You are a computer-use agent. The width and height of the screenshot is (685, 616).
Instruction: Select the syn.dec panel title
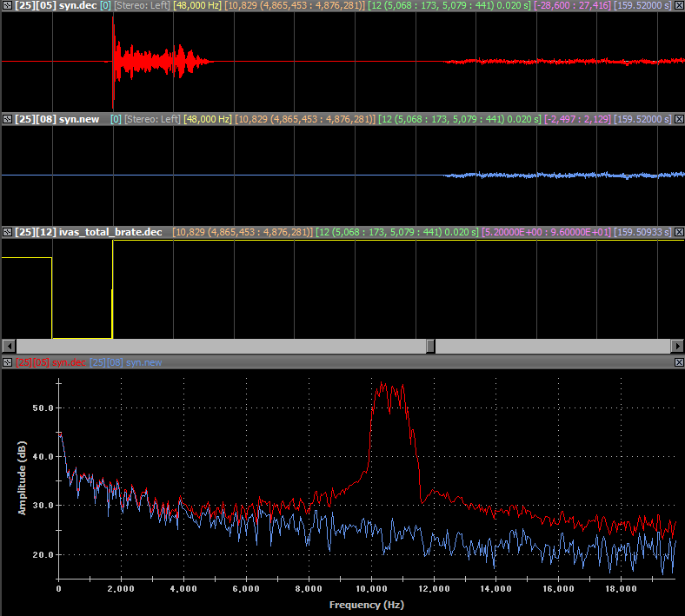[56, 6]
